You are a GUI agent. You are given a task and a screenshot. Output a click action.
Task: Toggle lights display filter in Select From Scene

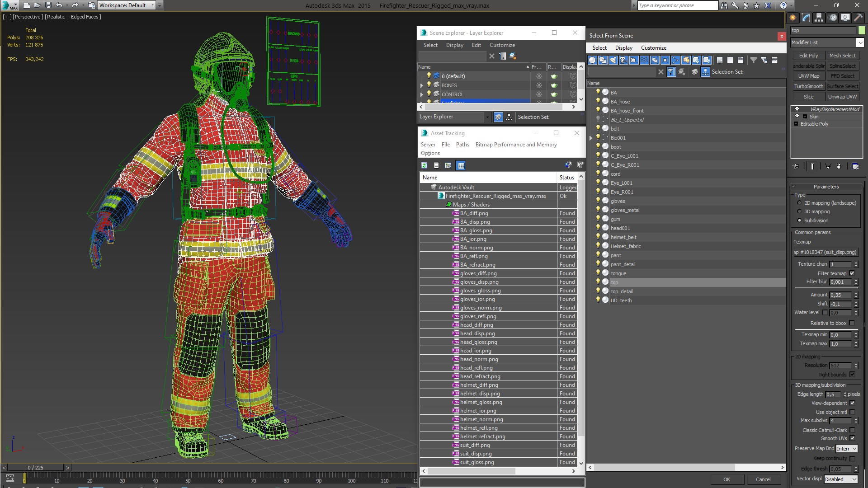[x=613, y=60]
